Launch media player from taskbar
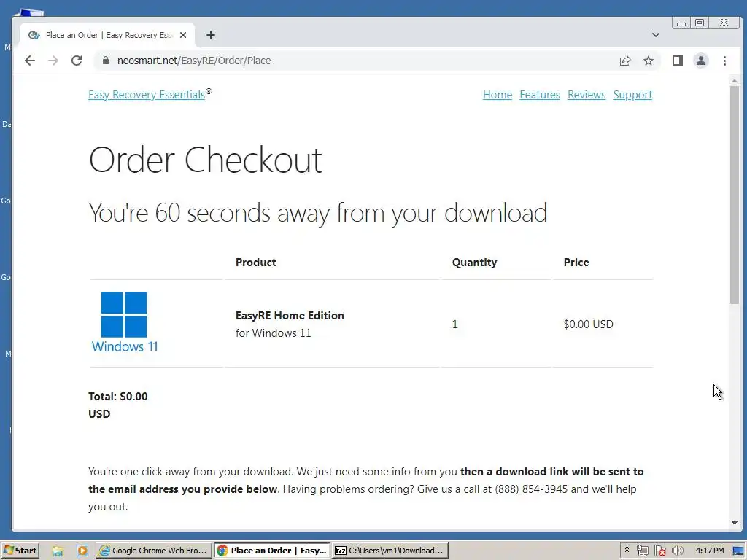 pyautogui.click(x=82, y=551)
